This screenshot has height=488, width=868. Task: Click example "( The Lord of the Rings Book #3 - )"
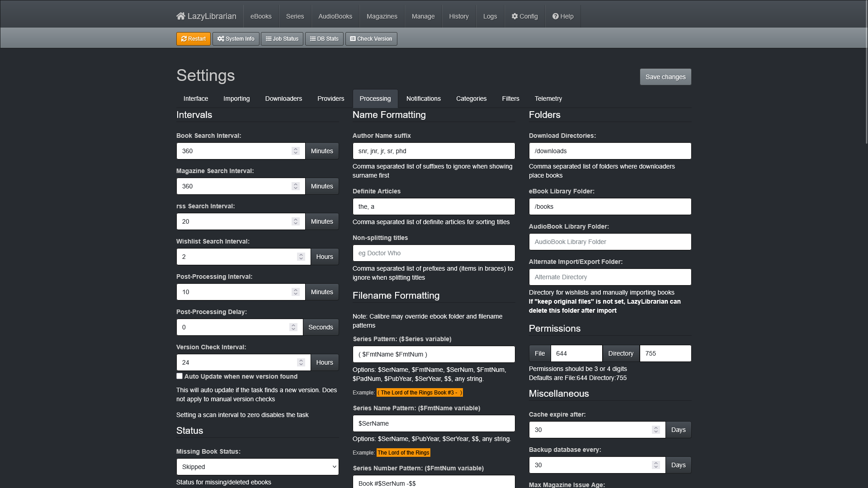420,393
